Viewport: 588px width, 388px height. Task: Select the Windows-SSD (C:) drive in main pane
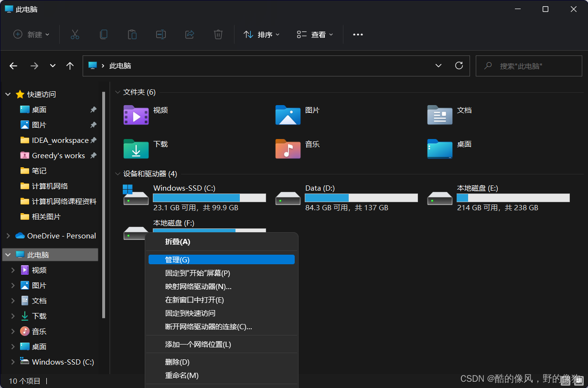(x=194, y=198)
